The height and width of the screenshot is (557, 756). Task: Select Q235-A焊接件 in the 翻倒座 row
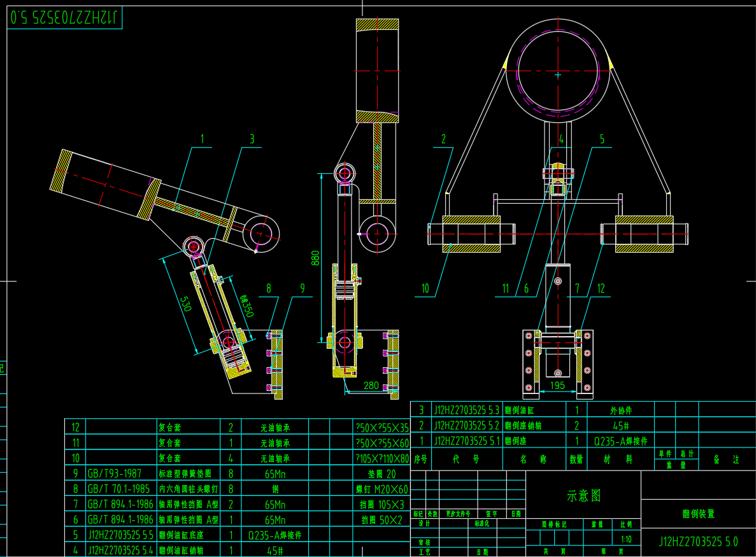click(621, 441)
